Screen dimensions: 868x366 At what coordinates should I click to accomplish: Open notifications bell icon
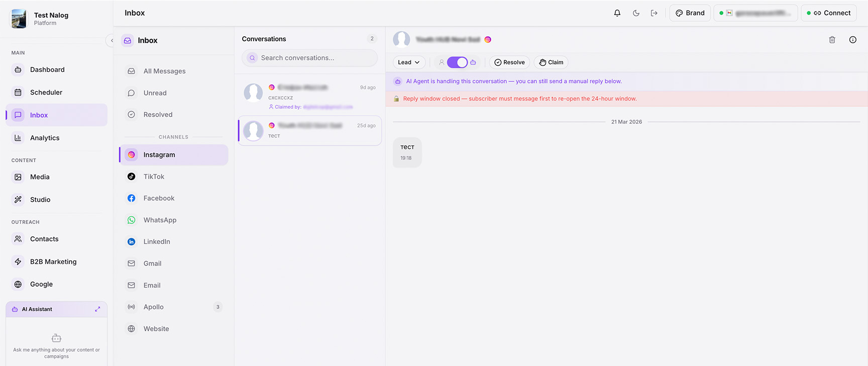coord(617,13)
